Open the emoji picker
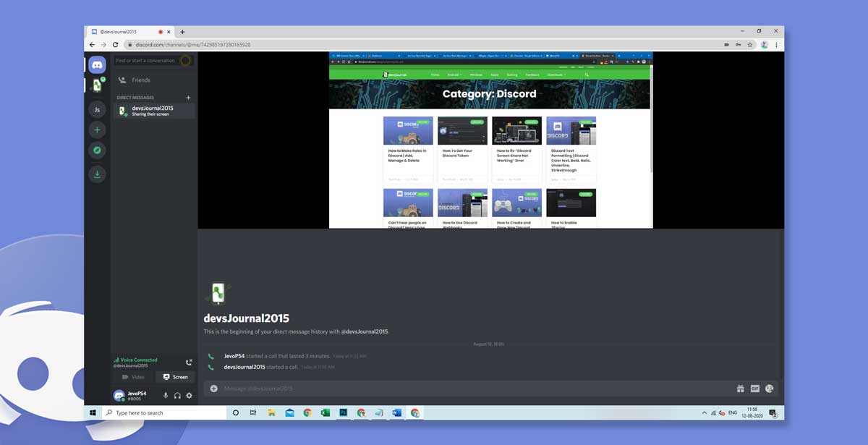This screenshot has height=445, width=868. tap(770, 389)
